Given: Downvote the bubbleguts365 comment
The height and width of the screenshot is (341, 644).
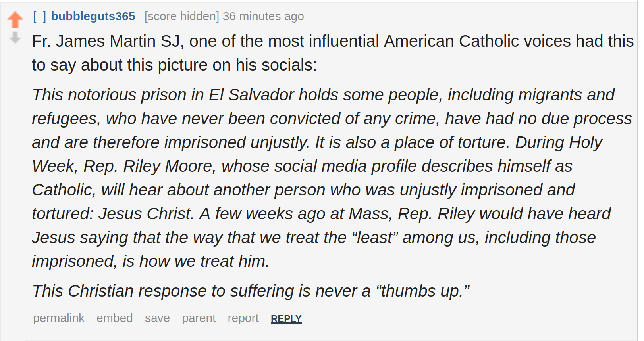Looking at the screenshot, I should click(15, 38).
